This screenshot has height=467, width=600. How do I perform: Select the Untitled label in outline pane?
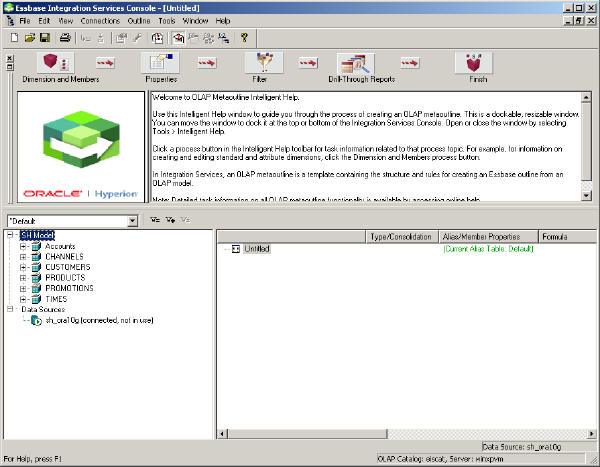257,249
